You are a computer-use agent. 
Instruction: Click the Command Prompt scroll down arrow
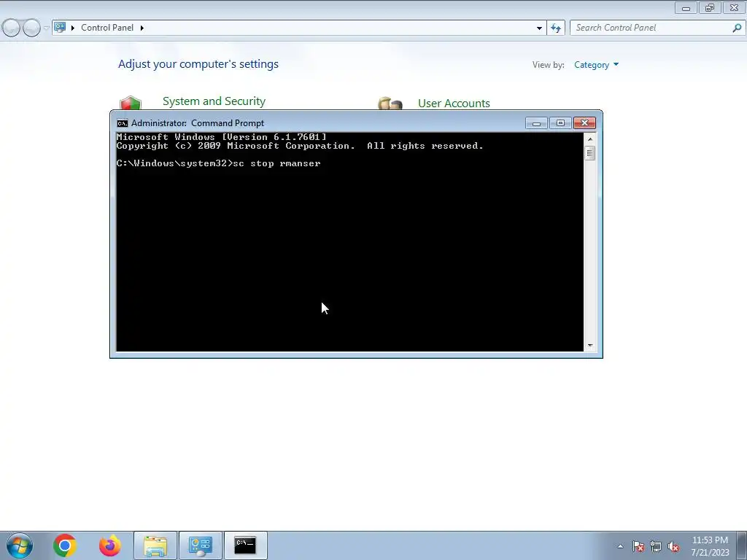589,346
